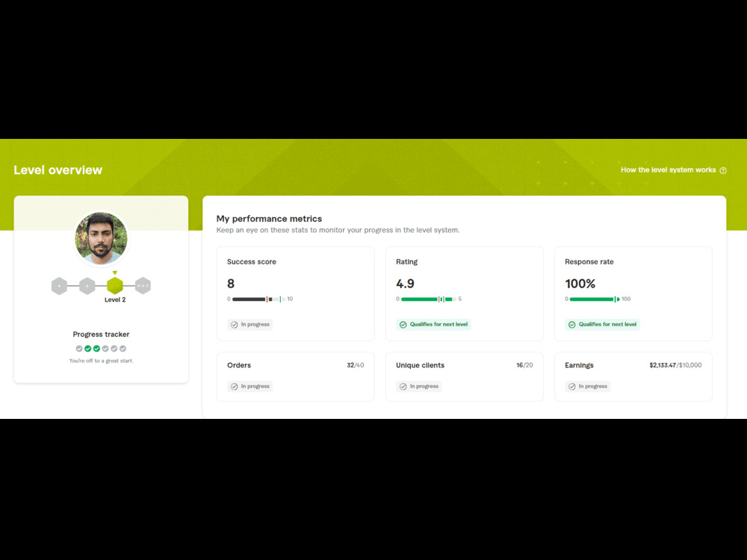Click the $2,133.47/$10,000 earnings value

tap(675, 365)
